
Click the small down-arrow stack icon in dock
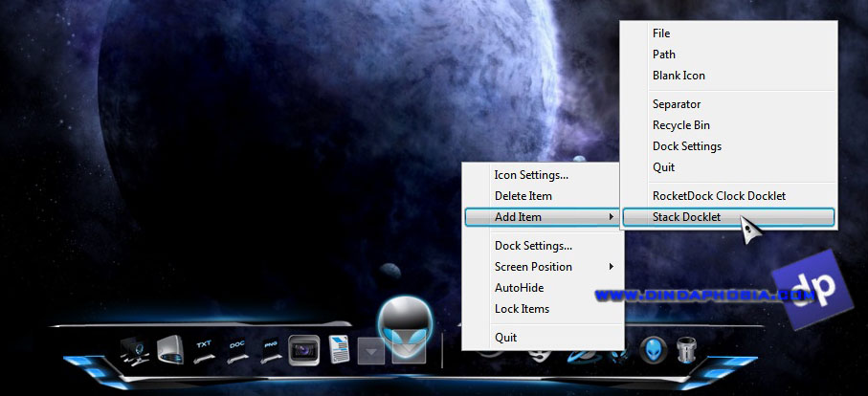(371, 351)
